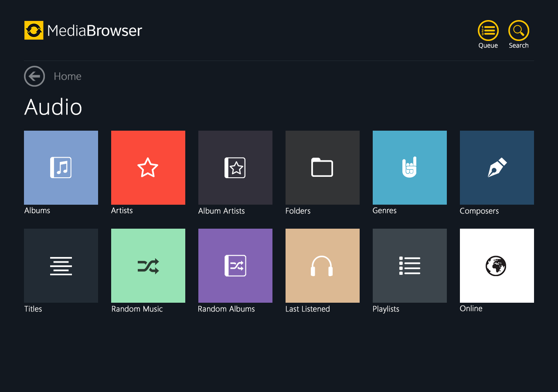Click the Home breadcrumb text
This screenshot has width=558, height=392.
click(68, 76)
